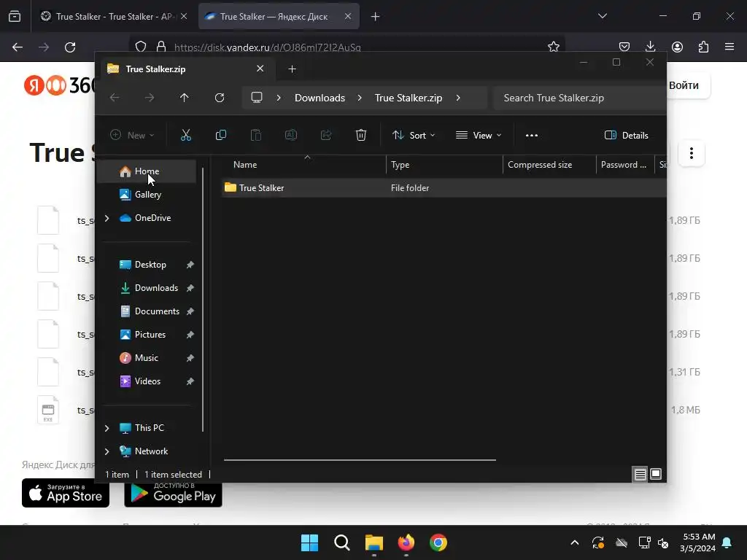Image resolution: width=747 pixels, height=560 pixels.
Task: Close the True Stalker.zip Explorer tab
Action: [x=260, y=69]
